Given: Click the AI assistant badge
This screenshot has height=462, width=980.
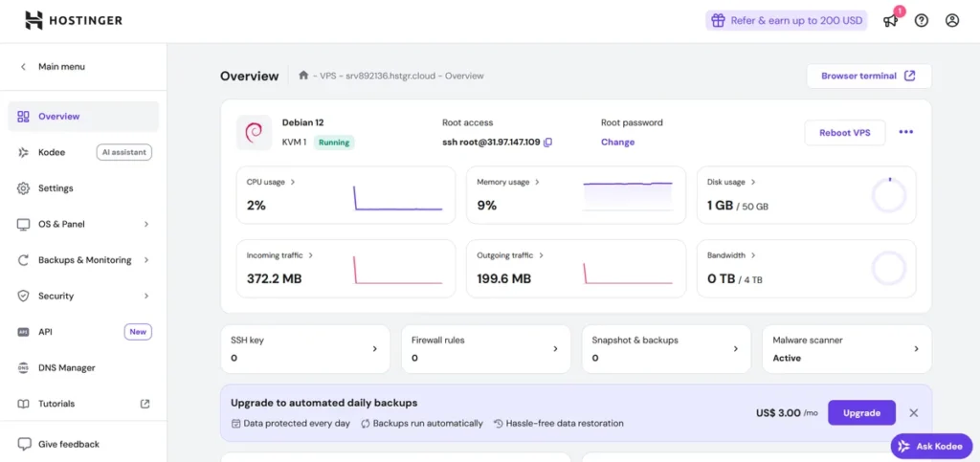Looking at the screenshot, I should (123, 152).
